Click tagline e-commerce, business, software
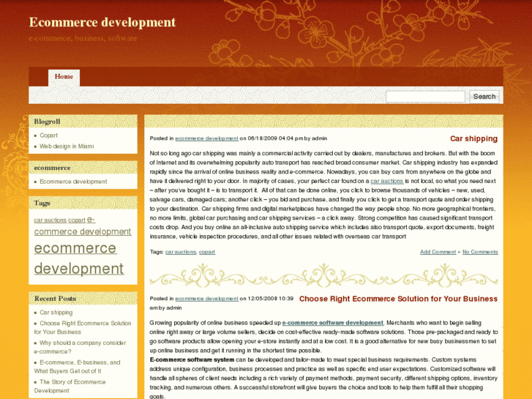This screenshot has height=399, width=532. tap(83, 38)
